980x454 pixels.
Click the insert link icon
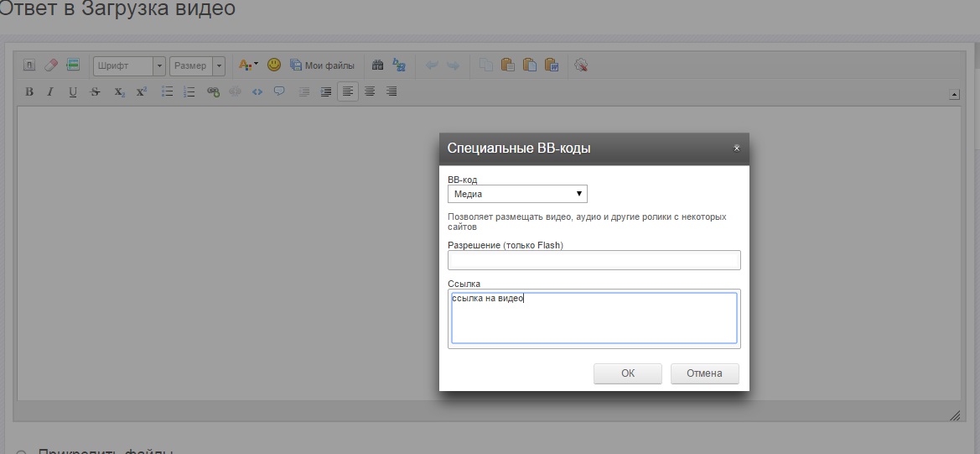pos(213,92)
